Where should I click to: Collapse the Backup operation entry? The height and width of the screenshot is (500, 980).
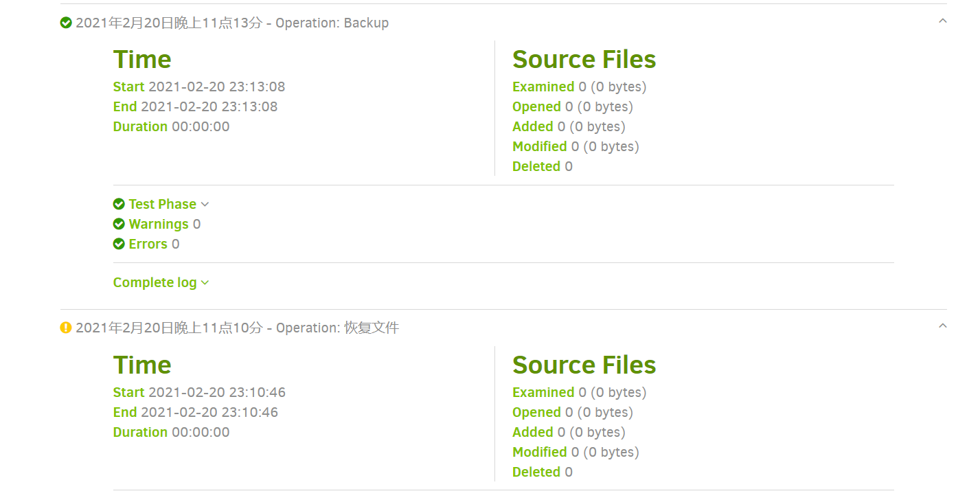942,21
